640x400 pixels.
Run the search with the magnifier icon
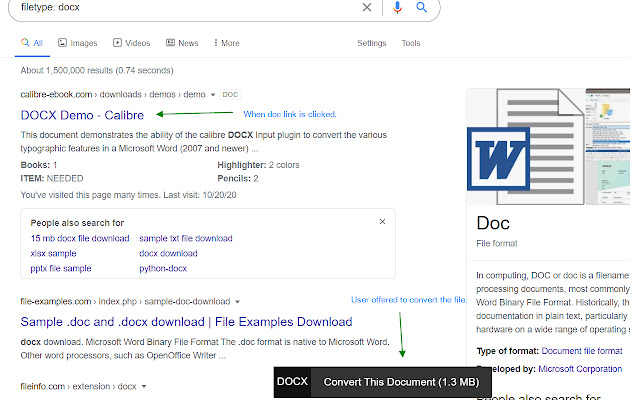click(x=422, y=7)
